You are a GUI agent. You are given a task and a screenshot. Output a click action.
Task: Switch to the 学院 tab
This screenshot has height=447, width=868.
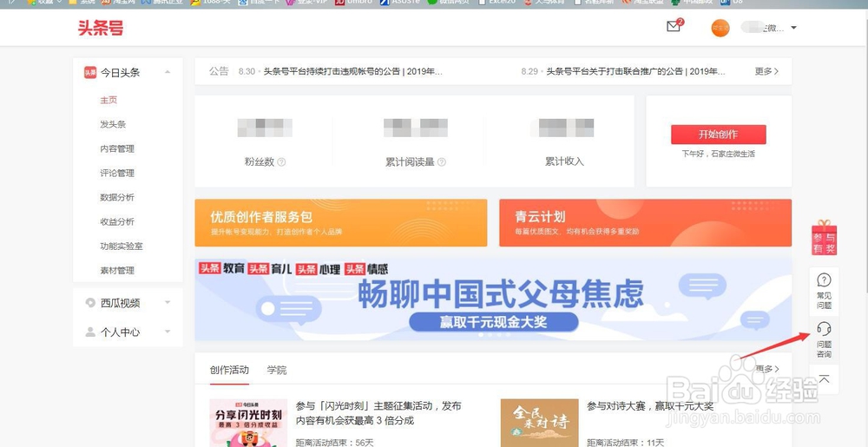277,370
